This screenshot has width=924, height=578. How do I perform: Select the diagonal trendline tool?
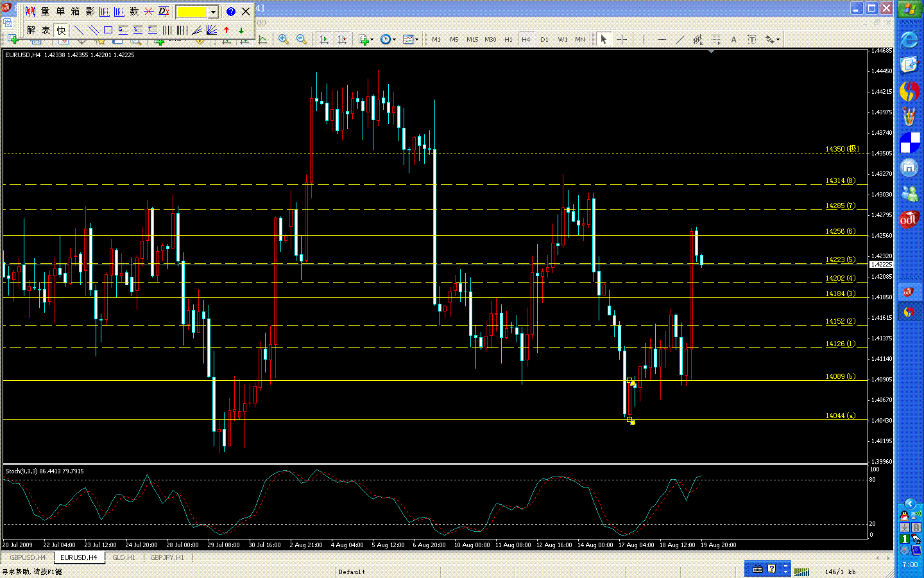tap(680, 39)
